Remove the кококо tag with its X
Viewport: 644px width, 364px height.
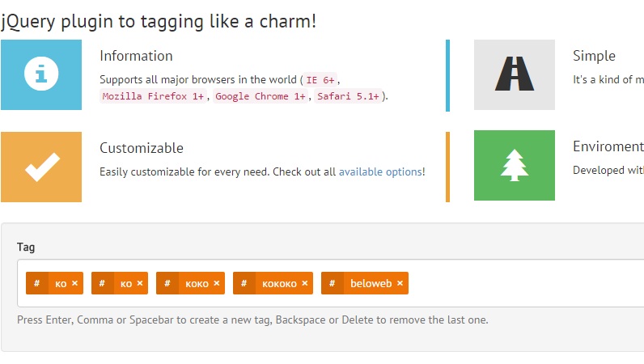coord(305,283)
